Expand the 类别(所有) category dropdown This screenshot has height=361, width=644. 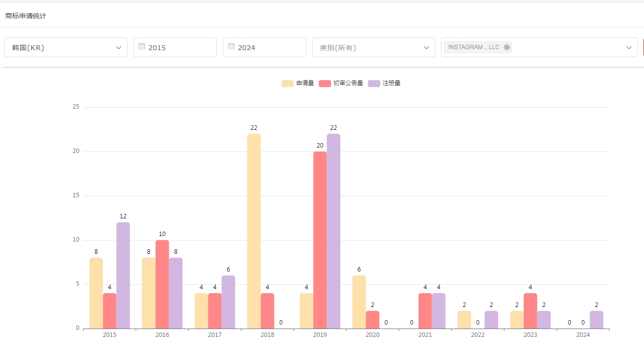[373, 47]
